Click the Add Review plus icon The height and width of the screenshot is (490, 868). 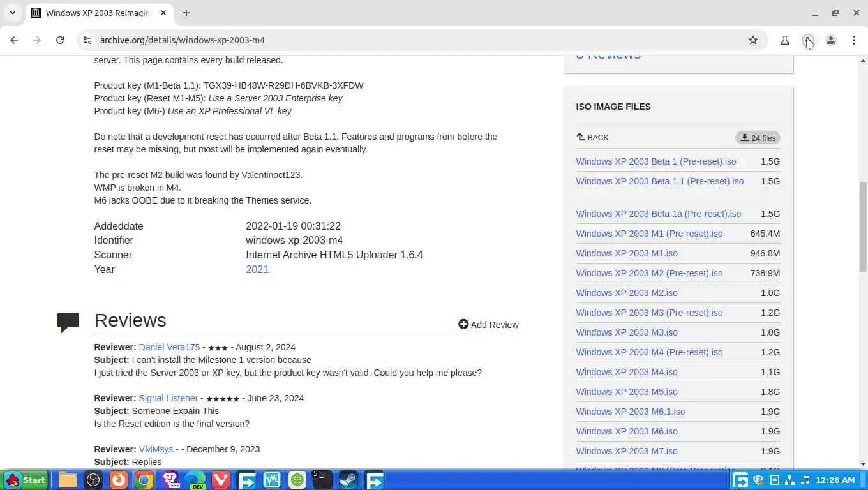pos(463,324)
